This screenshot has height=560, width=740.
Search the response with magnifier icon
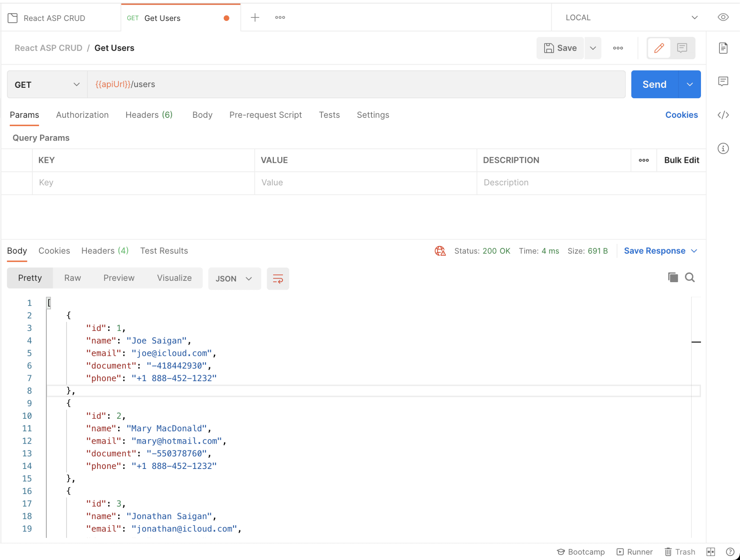click(x=690, y=277)
